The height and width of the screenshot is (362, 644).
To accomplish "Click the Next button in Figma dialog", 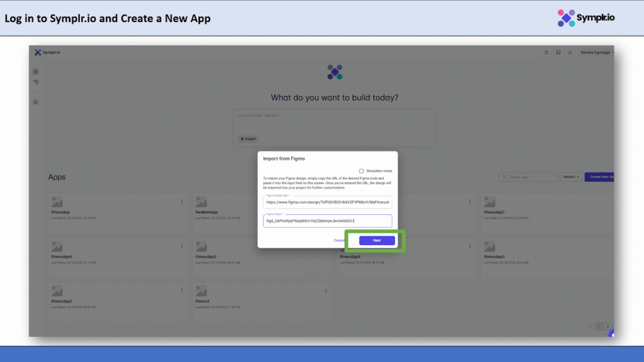I will coord(377,240).
